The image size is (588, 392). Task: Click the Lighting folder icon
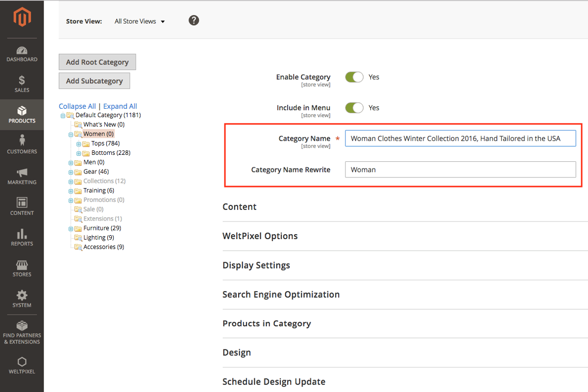pyautogui.click(x=78, y=238)
